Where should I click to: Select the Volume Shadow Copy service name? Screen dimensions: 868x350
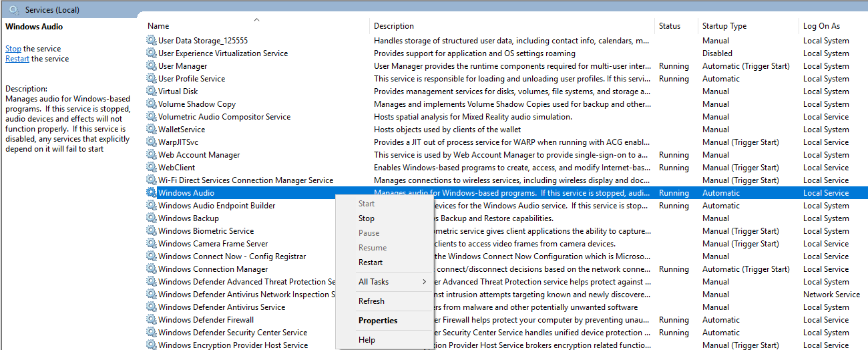pyautogui.click(x=197, y=104)
